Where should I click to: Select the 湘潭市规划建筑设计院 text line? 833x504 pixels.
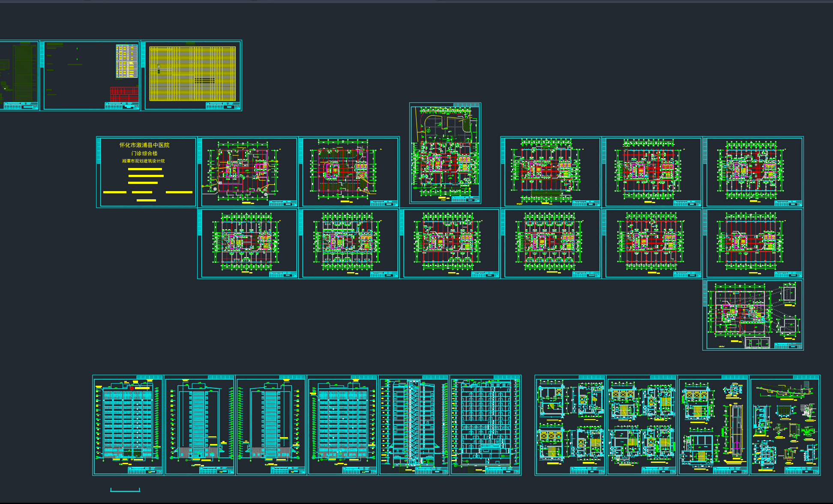(143, 161)
